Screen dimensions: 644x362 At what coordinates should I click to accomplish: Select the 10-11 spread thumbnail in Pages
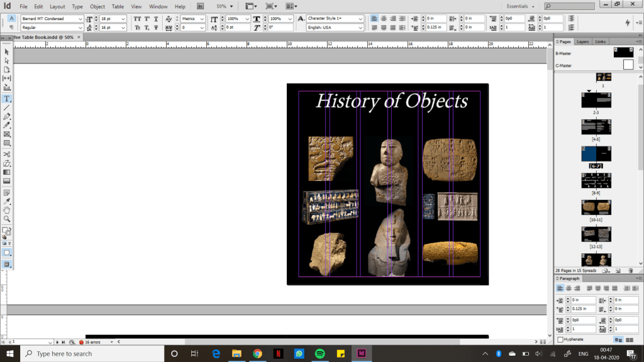pyautogui.click(x=596, y=207)
